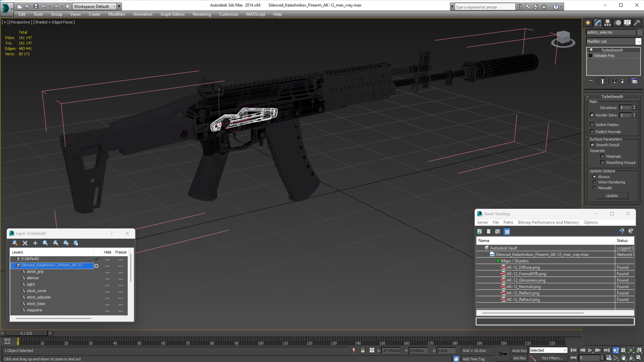Toggle Smooth Result checkbox
The width and height of the screenshot is (644, 362).
pyautogui.click(x=592, y=145)
